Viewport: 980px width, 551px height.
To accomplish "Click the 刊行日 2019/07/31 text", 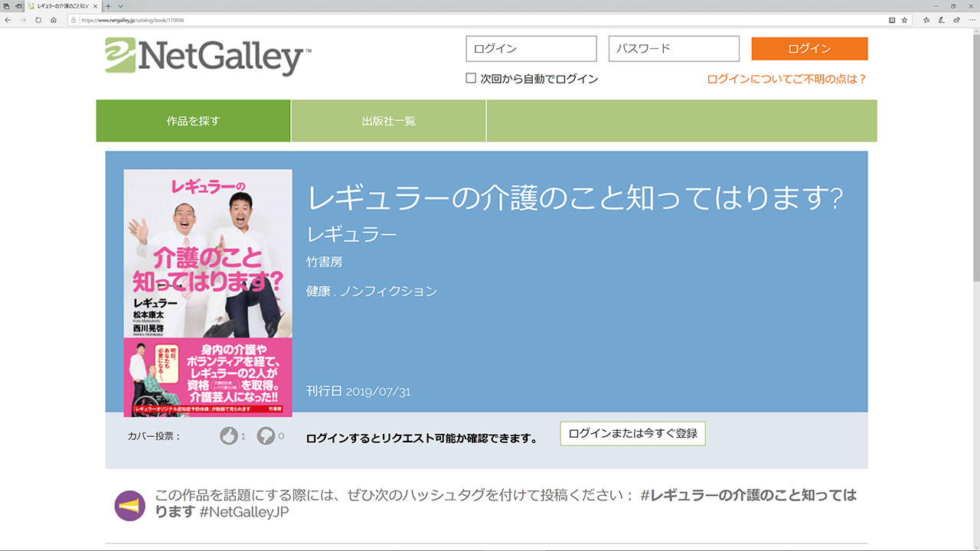I will [x=358, y=391].
